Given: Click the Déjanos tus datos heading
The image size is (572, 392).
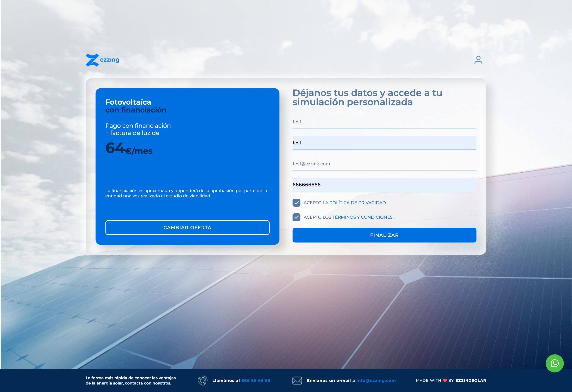Looking at the screenshot, I should click(367, 97).
